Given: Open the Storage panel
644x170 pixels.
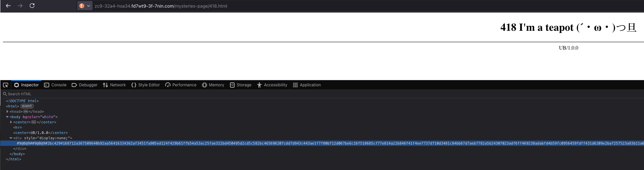Looking at the screenshot, I should [241, 85].
